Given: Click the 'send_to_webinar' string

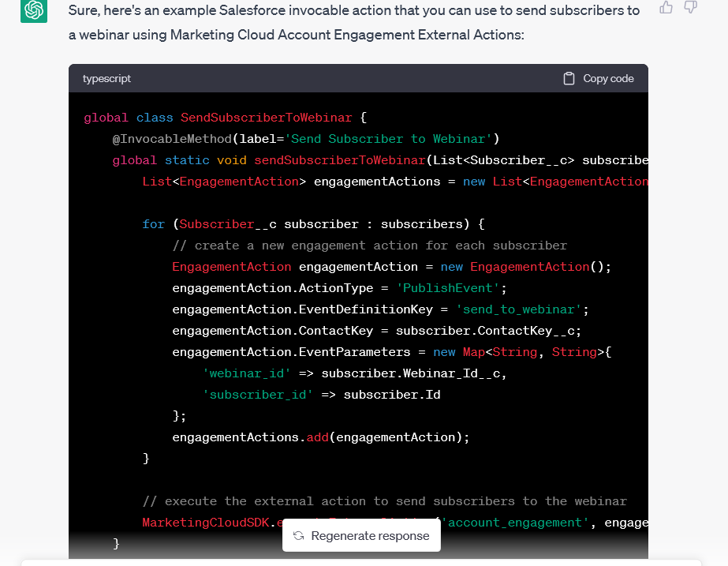Looking at the screenshot, I should [519, 309].
